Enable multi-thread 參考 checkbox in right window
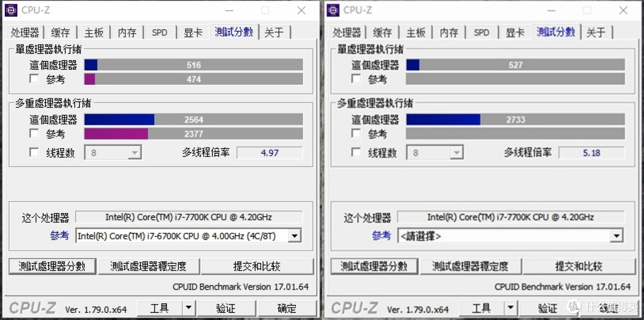 357,133
